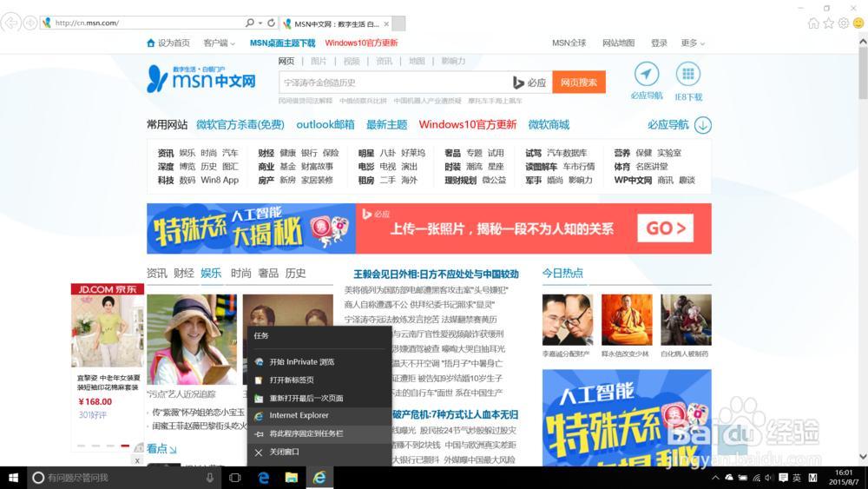The image size is (868, 489).
Task: Open the MSN桌面主题下载 link
Action: coord(282,43)
